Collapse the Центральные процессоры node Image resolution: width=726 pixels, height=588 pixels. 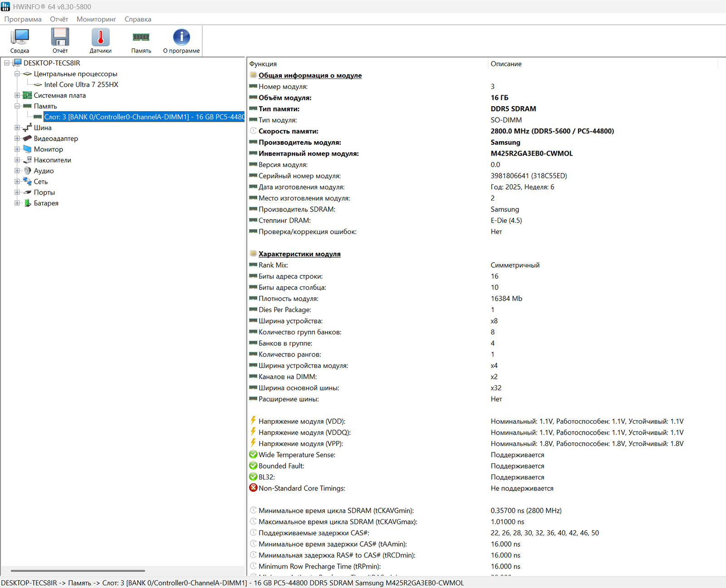(x=17, y=74)
